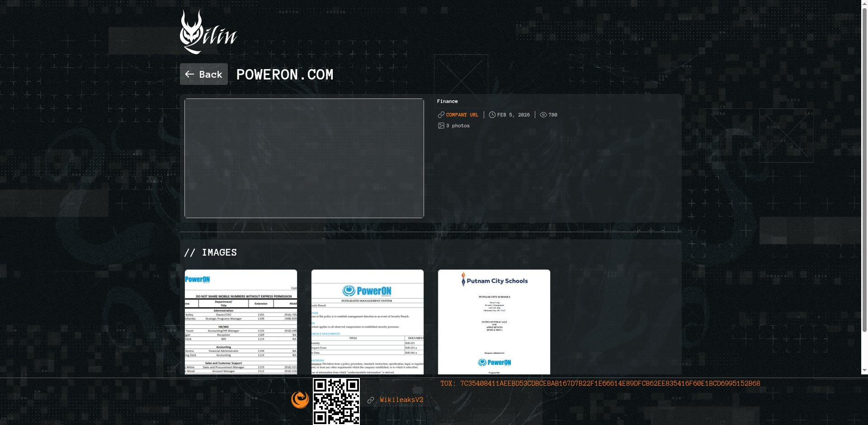Click the back arrow icon
This screenshot has width=868, height=425.
point(190,74)
